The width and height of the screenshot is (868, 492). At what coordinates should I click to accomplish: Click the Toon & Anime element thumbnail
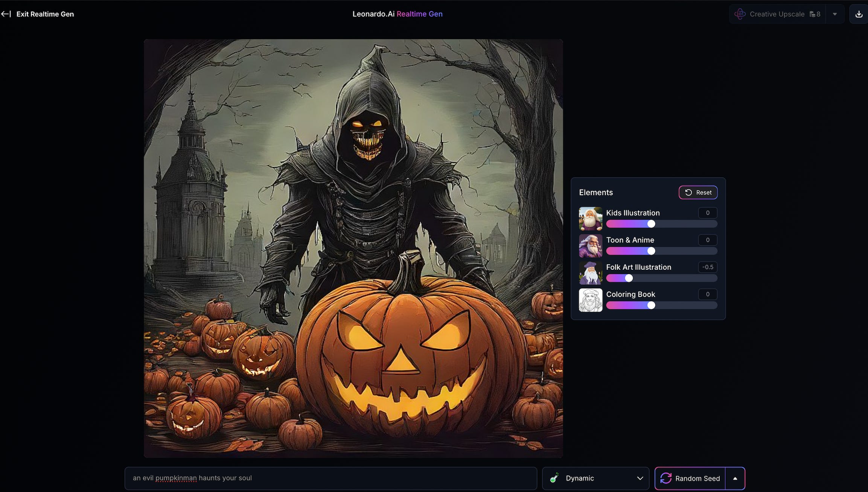pos(590,246)
